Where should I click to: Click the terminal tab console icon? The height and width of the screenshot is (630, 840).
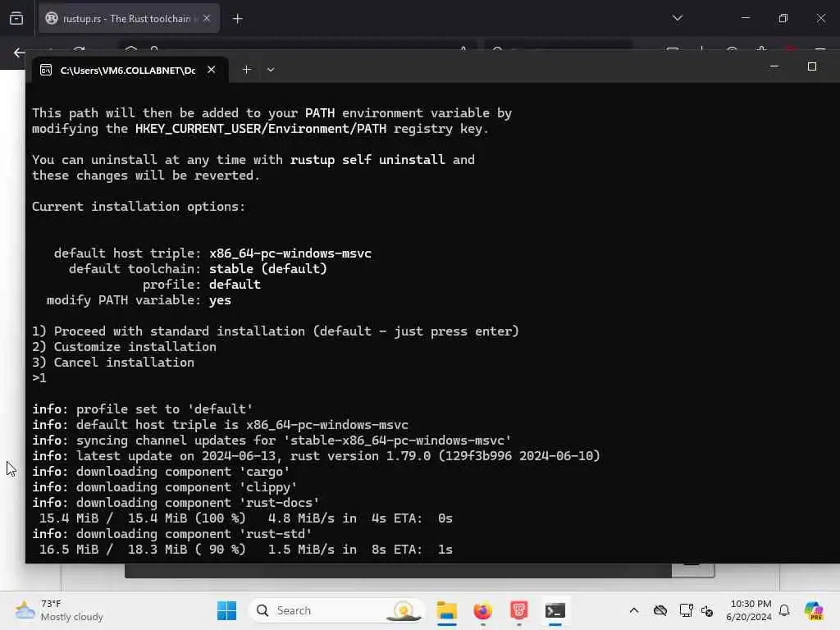coord(46,71)
